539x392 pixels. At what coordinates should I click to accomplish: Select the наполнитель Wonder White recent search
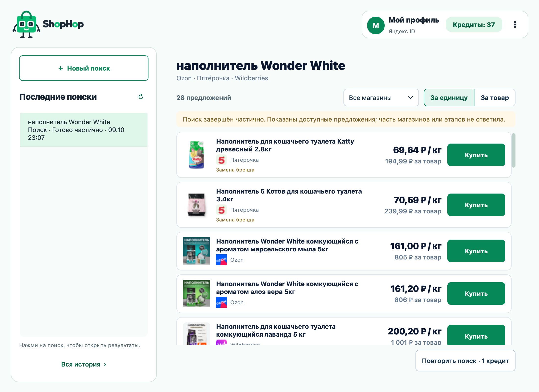pos(84,130)
